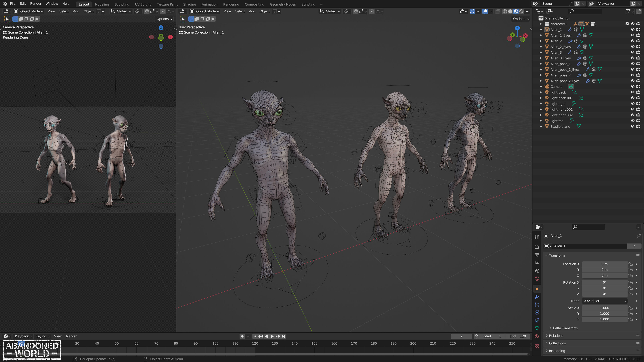Open the Physics properties tab
The image size is (644, 362).
pos(537,313)
